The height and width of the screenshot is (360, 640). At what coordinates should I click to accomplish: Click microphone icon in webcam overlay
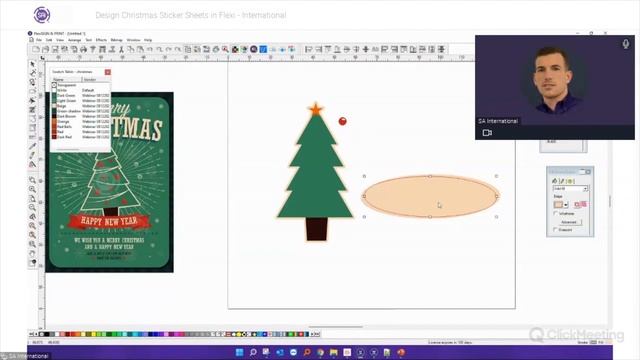(x=626, y=44)
